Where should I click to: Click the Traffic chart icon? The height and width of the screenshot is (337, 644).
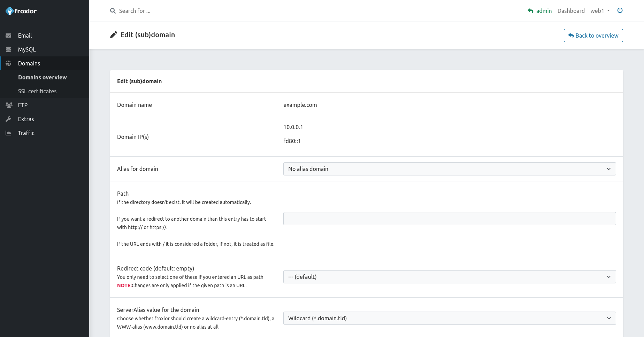(8, 133)
